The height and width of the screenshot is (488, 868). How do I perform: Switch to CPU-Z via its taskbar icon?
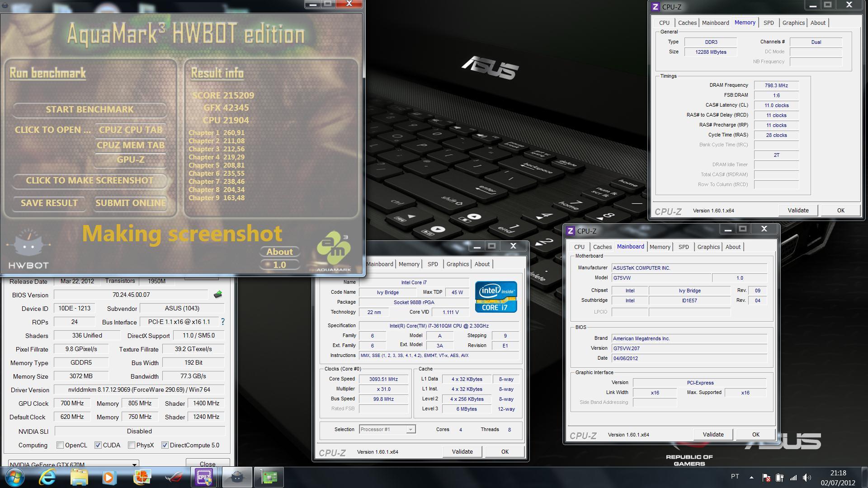(204, 477)
